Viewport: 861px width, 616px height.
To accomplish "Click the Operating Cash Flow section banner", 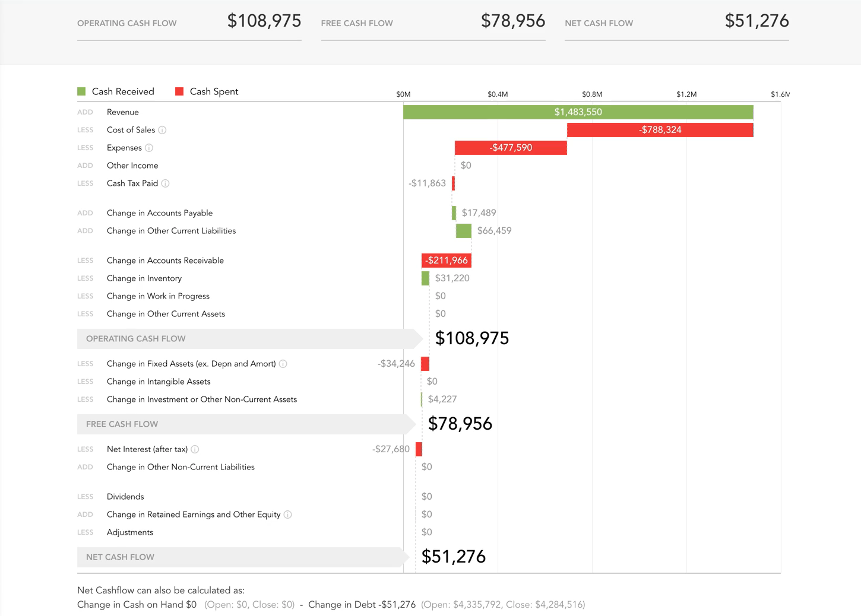I will point(246,339).
